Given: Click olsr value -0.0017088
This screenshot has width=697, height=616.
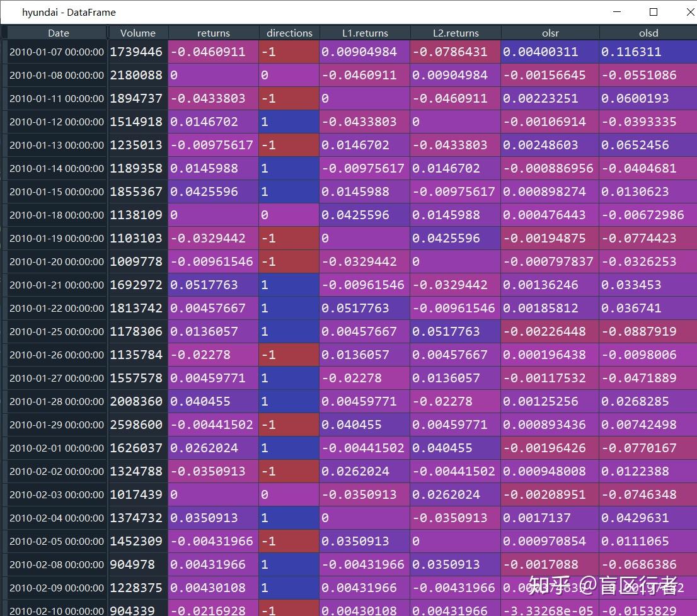Looking at the screenshot, I should tap(550, 564).
